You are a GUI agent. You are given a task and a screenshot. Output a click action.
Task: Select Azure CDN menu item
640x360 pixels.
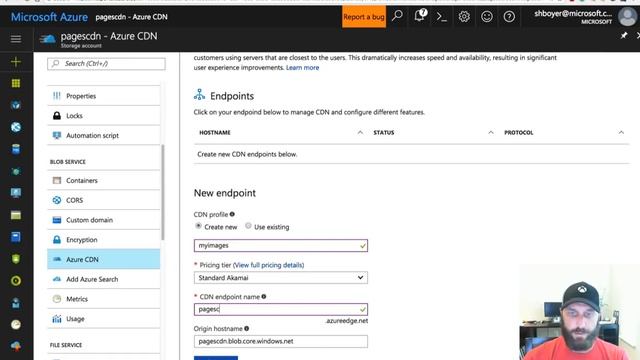tap(104, 259)
